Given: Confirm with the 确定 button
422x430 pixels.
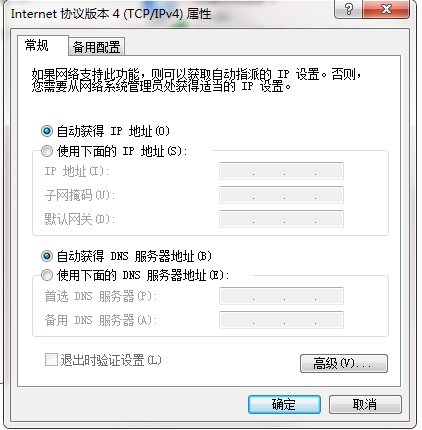Looking at the screenshot, I should (x=284, y=405).
